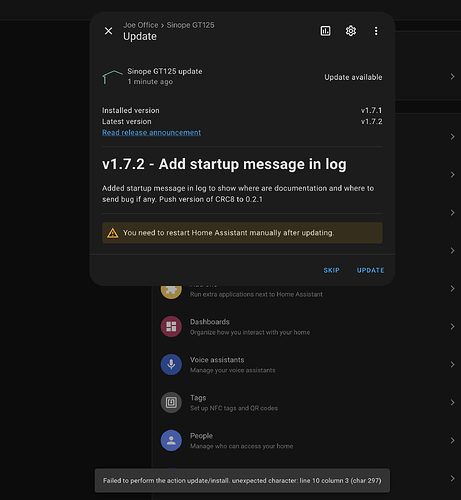Click the restart Home Assistant warning banner

click(x=242, y=233)
